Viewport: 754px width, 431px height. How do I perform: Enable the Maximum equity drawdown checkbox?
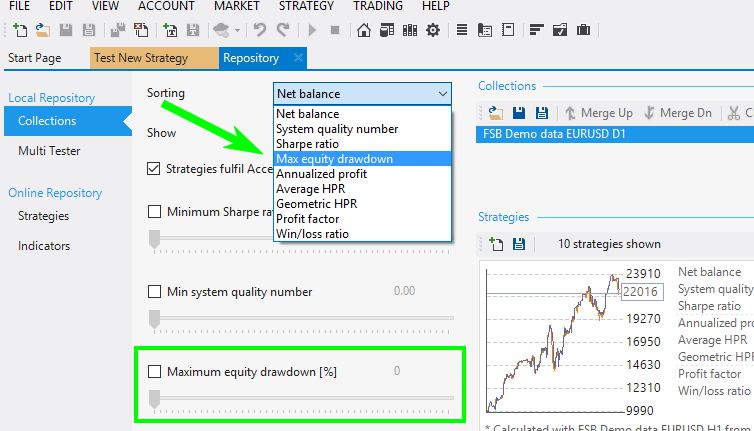coord(155,372)
